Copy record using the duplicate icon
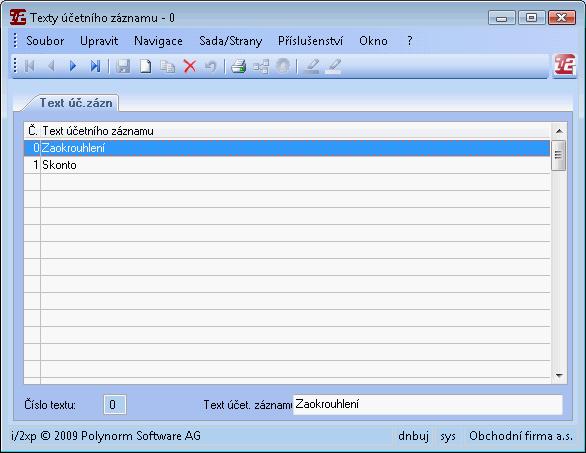 click(167, 66)
